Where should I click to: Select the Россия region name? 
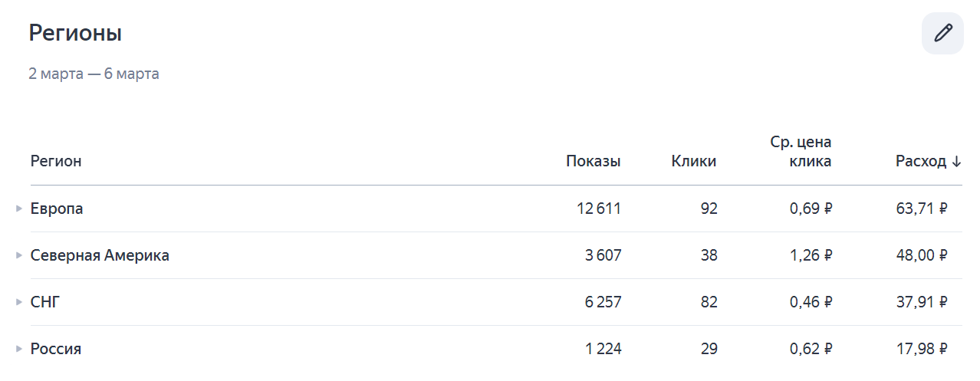(56, 349)
